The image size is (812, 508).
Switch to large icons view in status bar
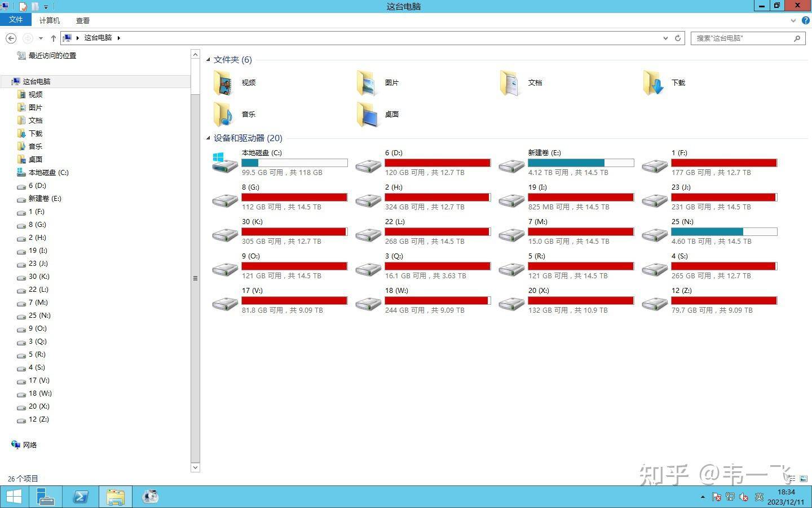804,479
